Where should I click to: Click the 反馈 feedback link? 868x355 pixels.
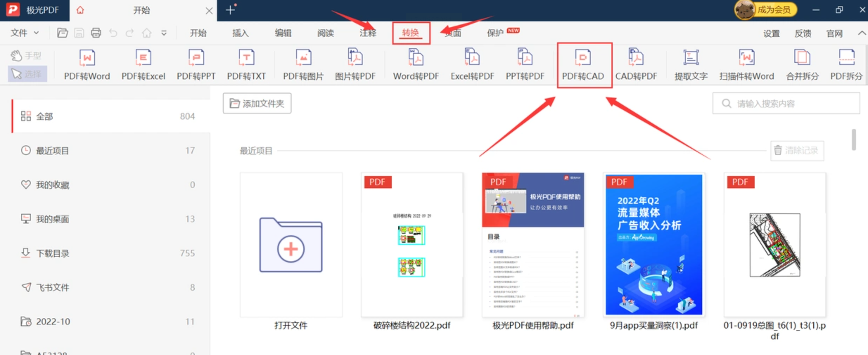coord(803,33)
